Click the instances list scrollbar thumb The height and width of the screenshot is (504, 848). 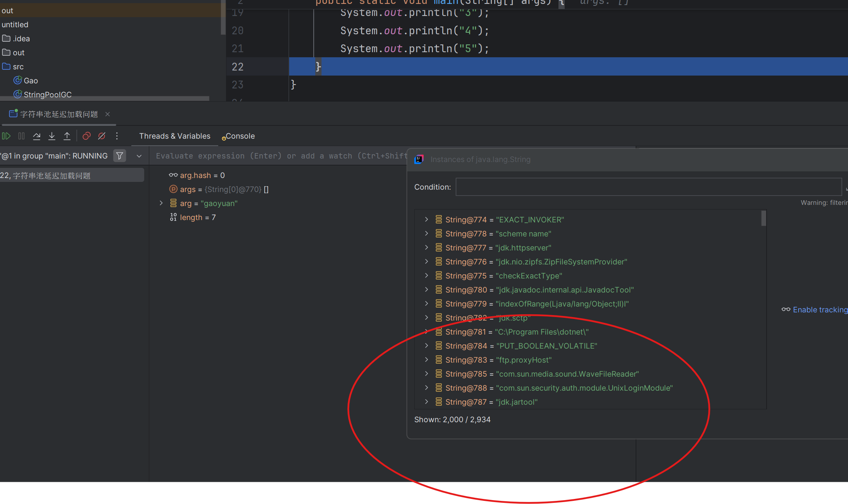point(763,218)
